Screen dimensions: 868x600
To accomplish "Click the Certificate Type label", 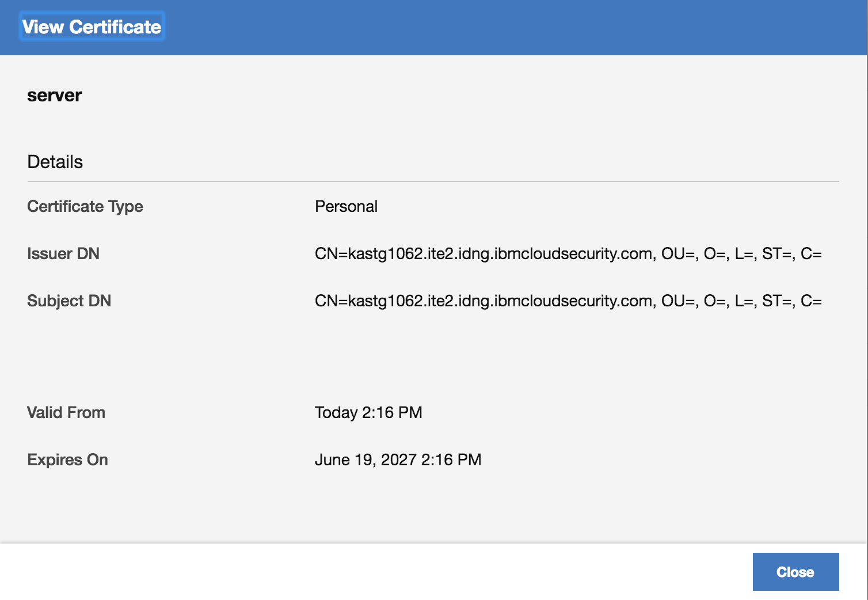I will click(85, 206).
